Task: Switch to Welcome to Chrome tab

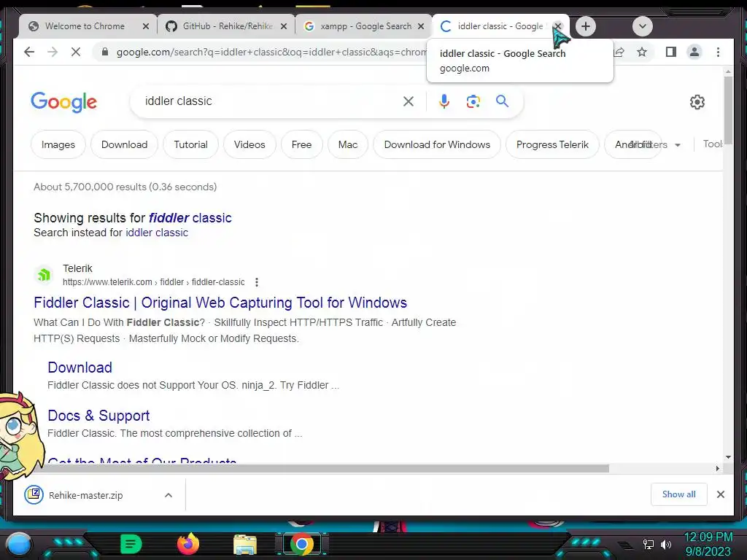Action: coord(84,26)
